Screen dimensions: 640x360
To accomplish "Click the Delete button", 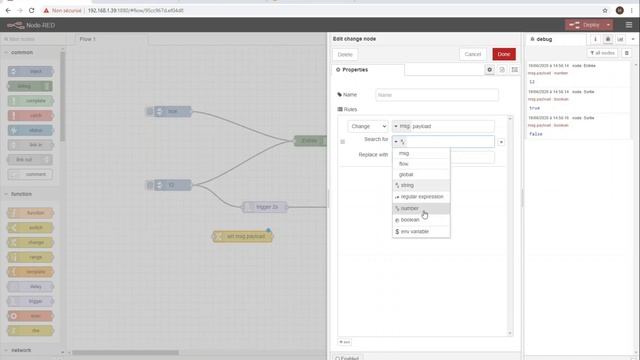I will point(345,54).
